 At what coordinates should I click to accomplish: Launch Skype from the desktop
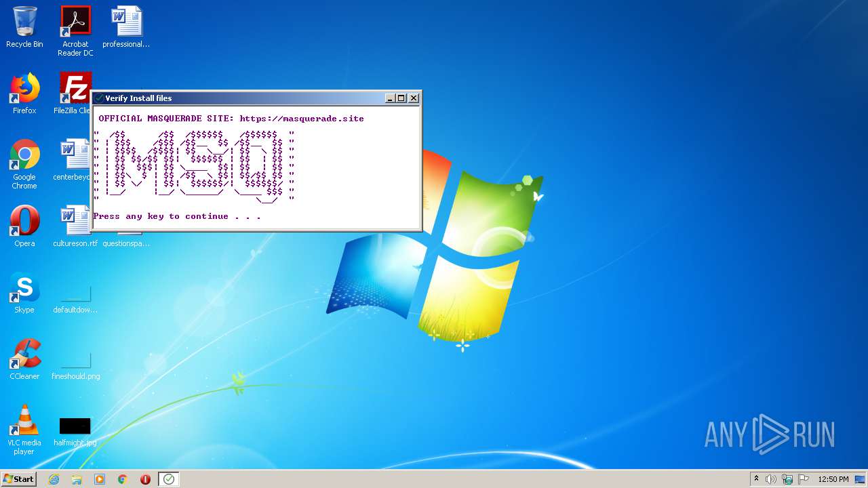(24, 293)
